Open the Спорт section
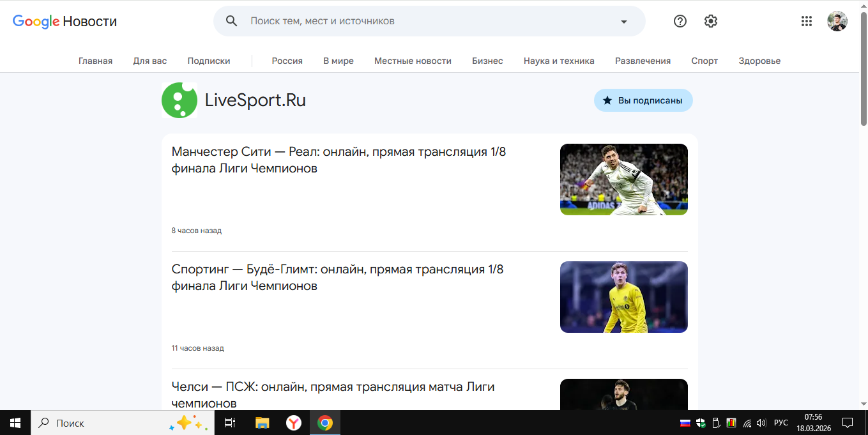 704,61
